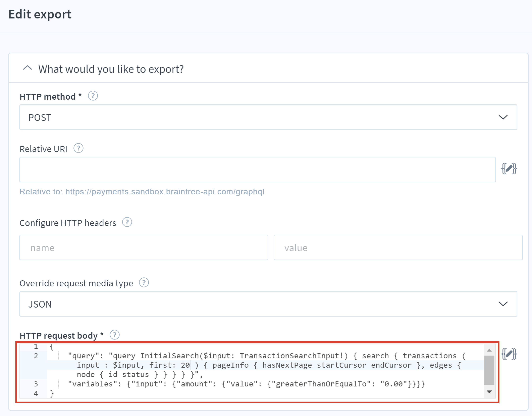Open help for HTTP method
Screen dimensions: 532x416
(x=93, y=96)
